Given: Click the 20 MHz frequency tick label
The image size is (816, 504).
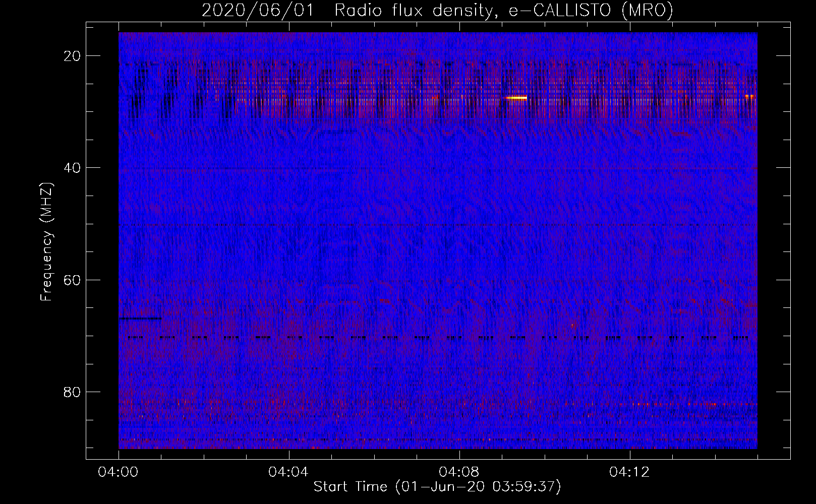Looking at the screenshot, I should coord(73,55).
